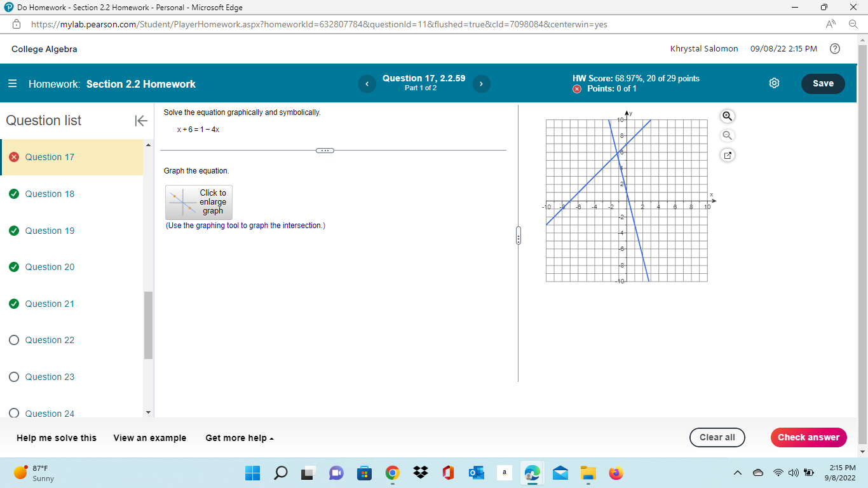Screen dimensions: 868x488
Task: Open the graph in a new window
Action: click(x=727, y=154)
